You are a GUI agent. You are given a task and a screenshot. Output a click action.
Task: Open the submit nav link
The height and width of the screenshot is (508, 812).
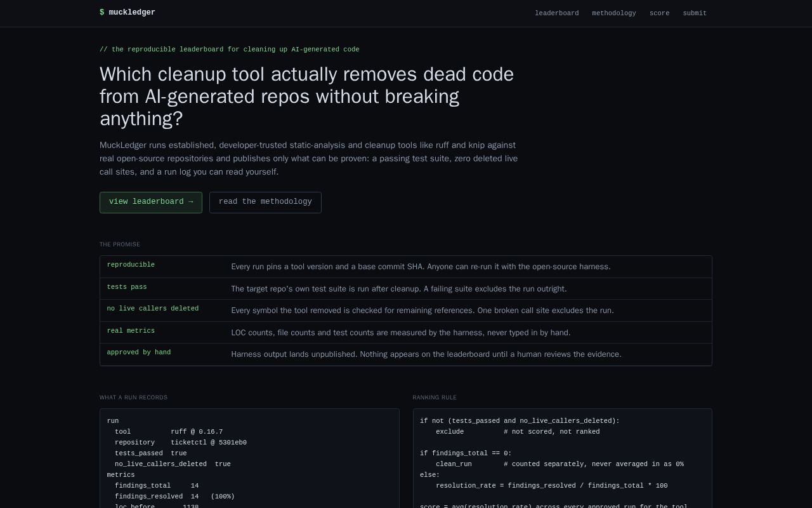point(695,13)
